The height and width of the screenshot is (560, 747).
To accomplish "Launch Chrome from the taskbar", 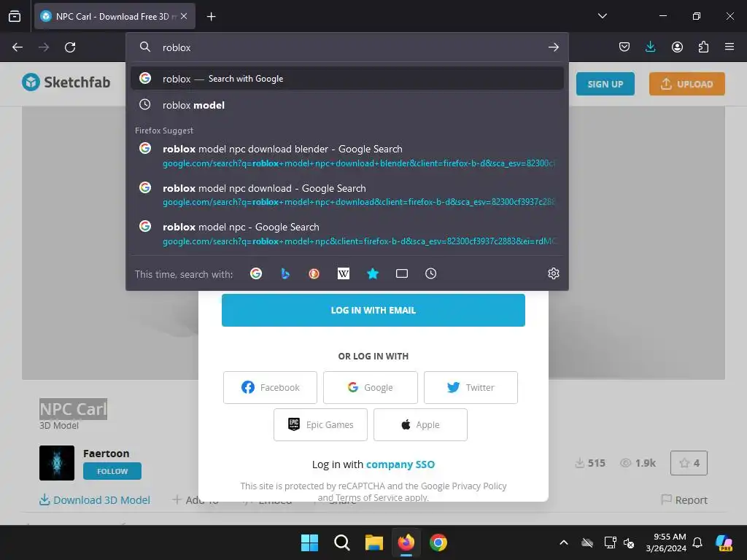I will (x=438, y=542).
